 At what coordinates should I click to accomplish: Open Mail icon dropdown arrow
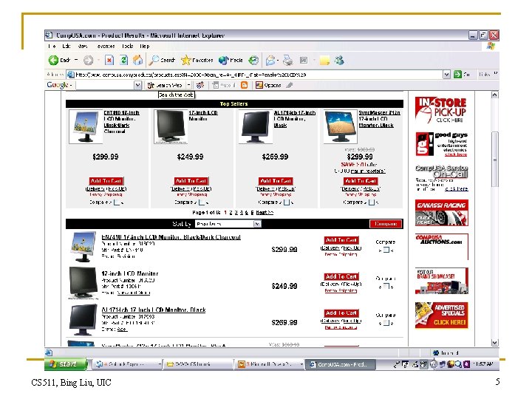coord(279,61)
